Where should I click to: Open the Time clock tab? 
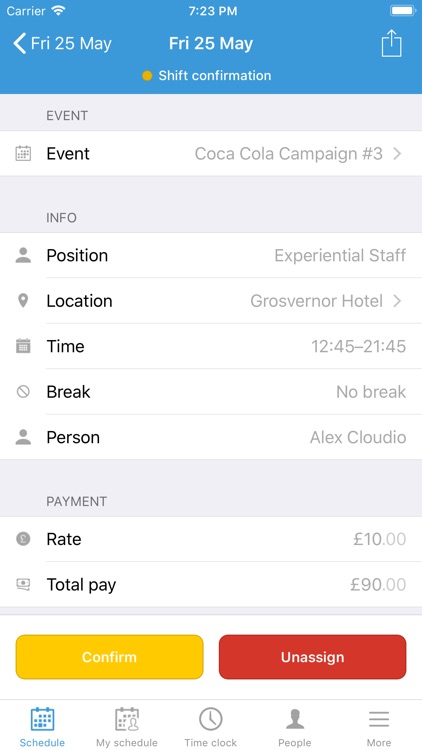click(211, 727)
